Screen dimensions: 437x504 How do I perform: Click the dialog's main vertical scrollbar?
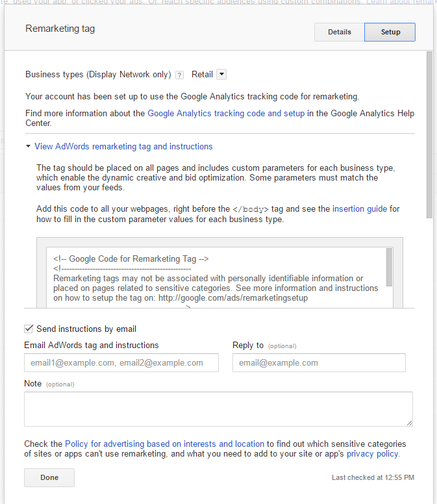coord(430,135)
